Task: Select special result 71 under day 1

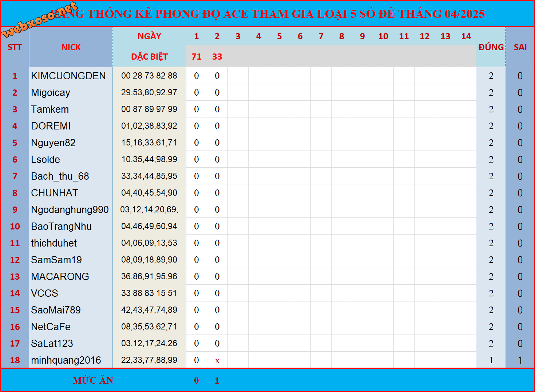Action: tap(197, 57)
